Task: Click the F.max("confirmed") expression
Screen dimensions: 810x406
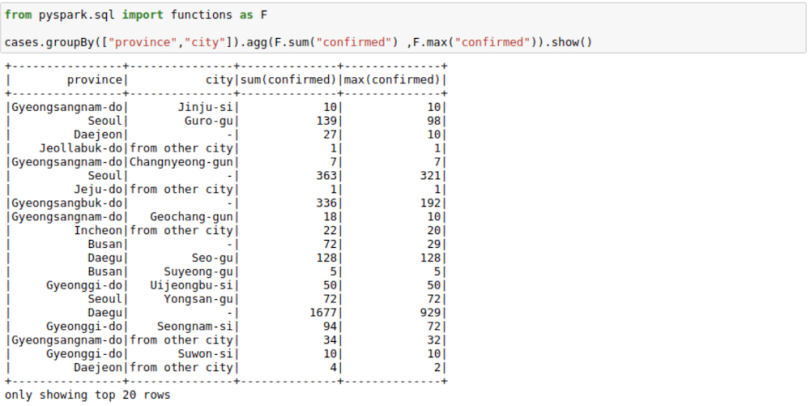Action: tap(474, 42)
